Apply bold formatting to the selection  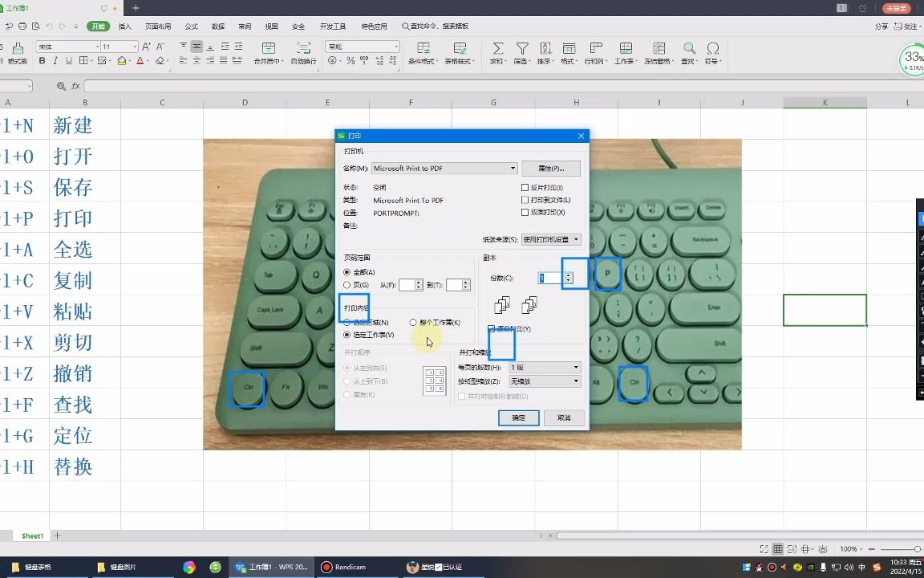tap(43, 61)
